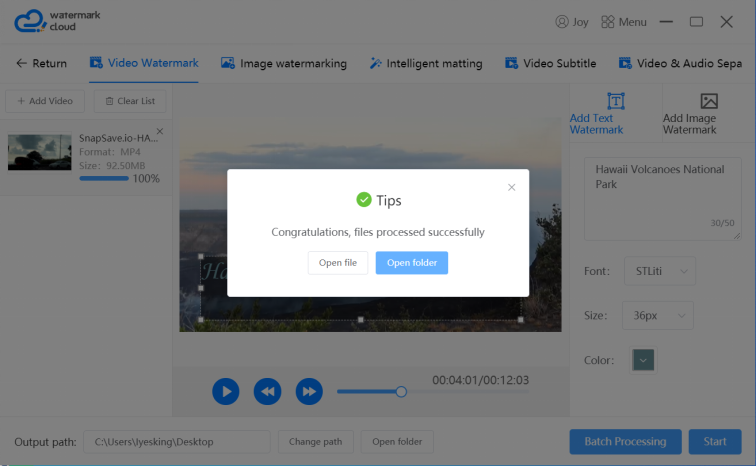Click the video icon of Video Watermark tab
This screenshot has height=466, width=756.
pos(96,63)
